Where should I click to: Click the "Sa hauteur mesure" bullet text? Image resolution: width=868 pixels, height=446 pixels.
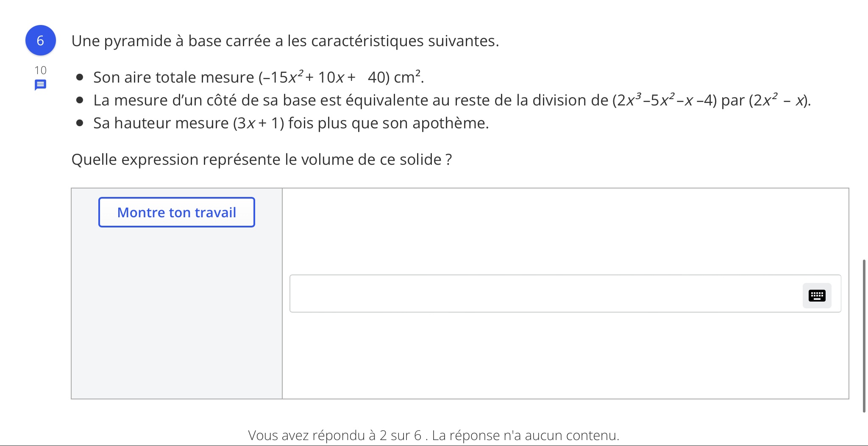click(161, 123)
